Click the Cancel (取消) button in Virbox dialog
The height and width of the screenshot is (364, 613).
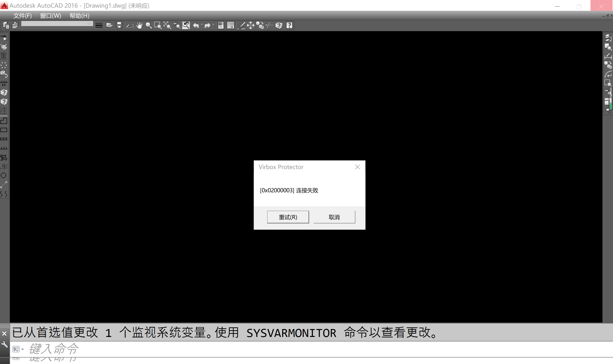334,217
